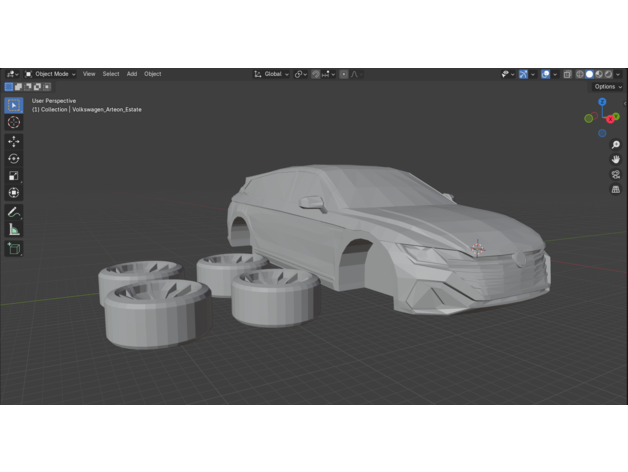Viewport: 628px width, 472px height.
Task: Click the zoom magnifier viewport icon
Action: [x=616, y=145]
